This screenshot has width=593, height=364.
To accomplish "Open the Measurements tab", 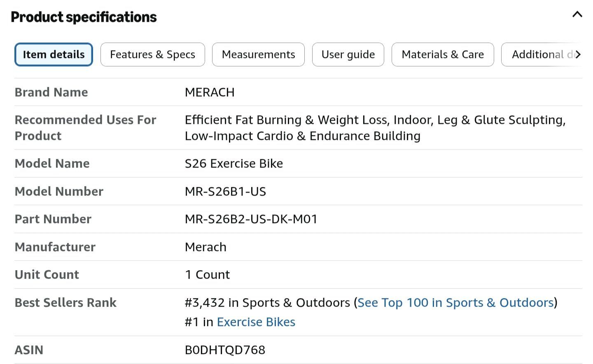I will pyautogui.click(x=258, y=54).
